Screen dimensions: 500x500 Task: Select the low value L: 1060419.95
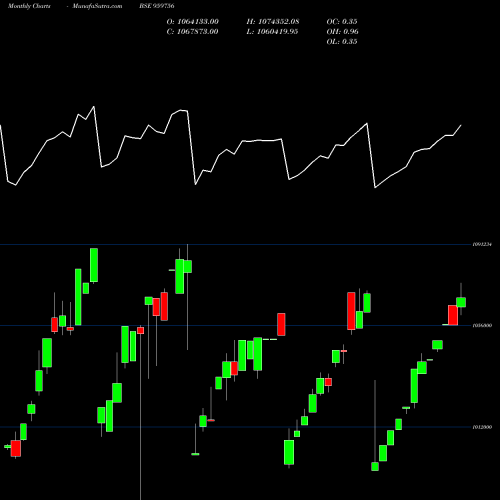(272, 32)
